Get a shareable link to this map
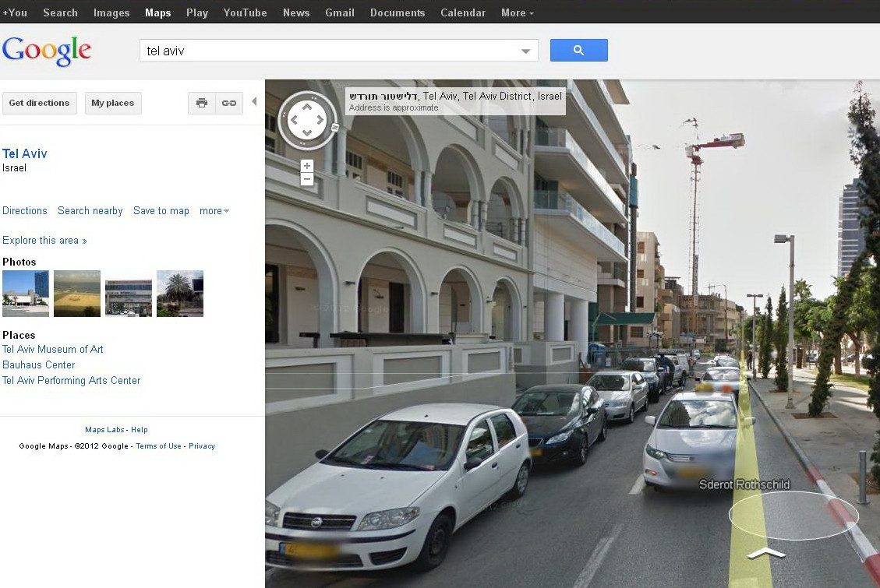Viewport: 880px width, 588px height. click(x=229, y=102)
